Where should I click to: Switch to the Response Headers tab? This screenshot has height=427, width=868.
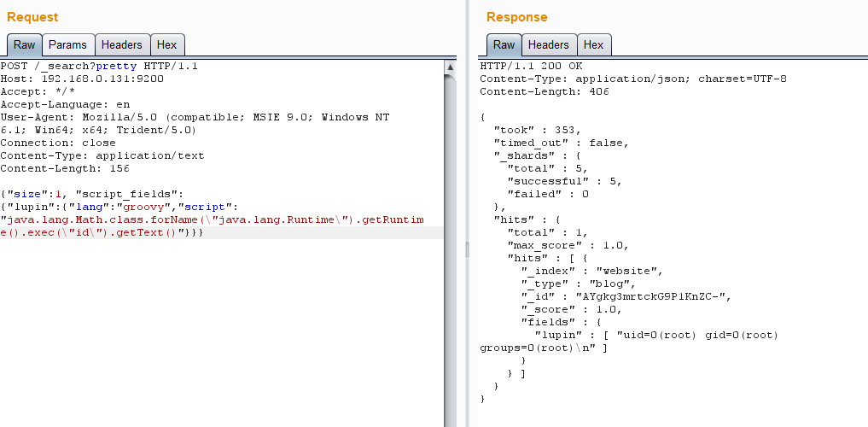(x=549, y=45)
